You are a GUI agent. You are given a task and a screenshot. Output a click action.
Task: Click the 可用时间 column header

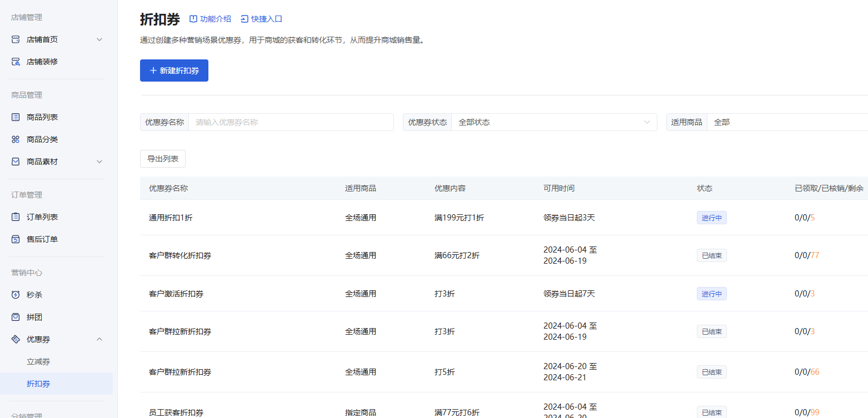point(559,188)
